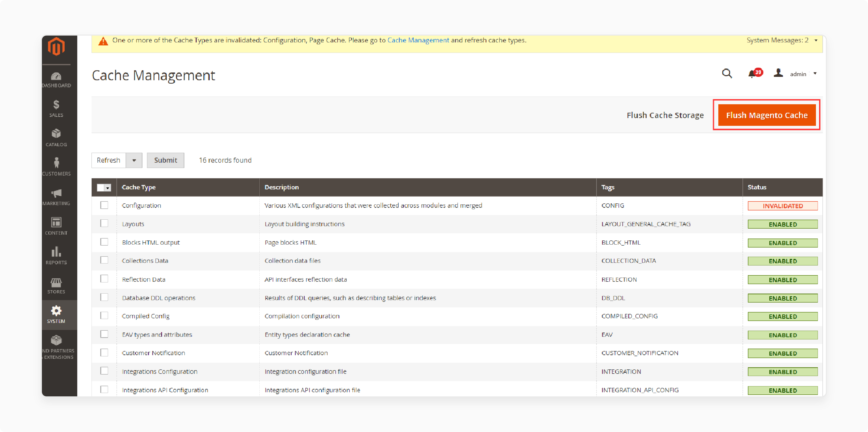Screen dimensions: 868x432
Task: Tick the Layouts row checkbox
Action: (x=104, y=223)
